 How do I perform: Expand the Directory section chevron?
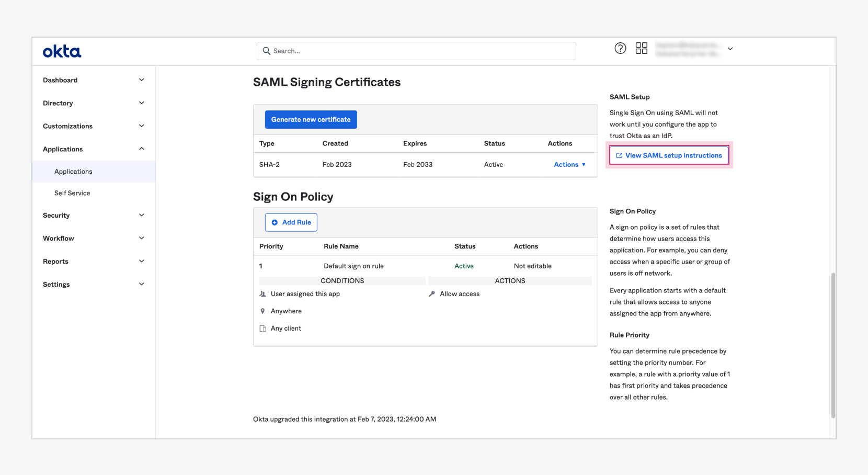point(142,103)
